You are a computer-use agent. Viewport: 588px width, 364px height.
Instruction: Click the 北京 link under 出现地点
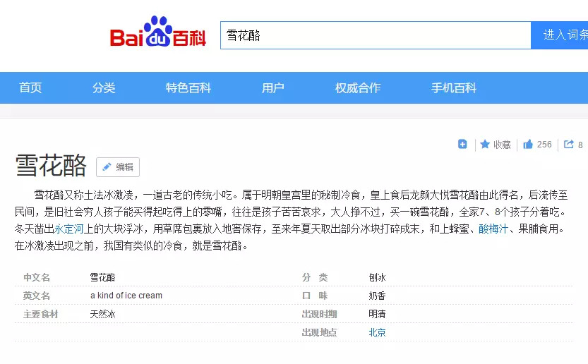(x=377, y=332)
